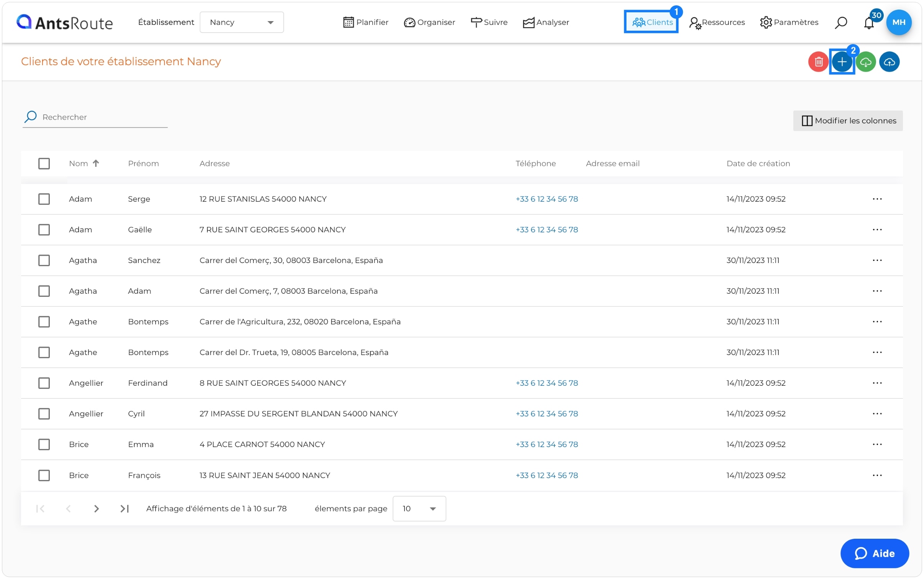Open the Ressources menu

717,23
